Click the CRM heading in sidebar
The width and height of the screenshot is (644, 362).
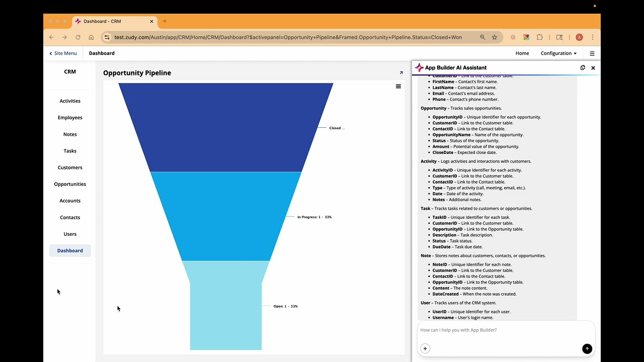click(70, 72)
